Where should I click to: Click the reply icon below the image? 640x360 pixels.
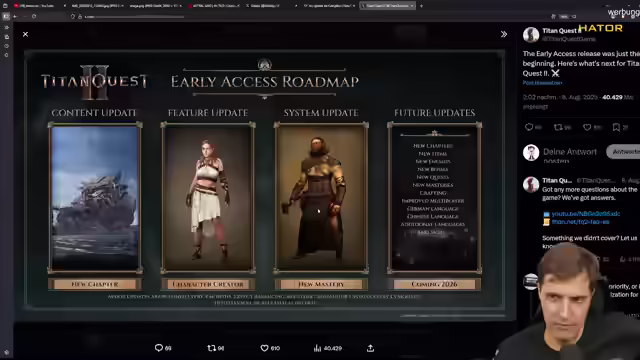159,348
